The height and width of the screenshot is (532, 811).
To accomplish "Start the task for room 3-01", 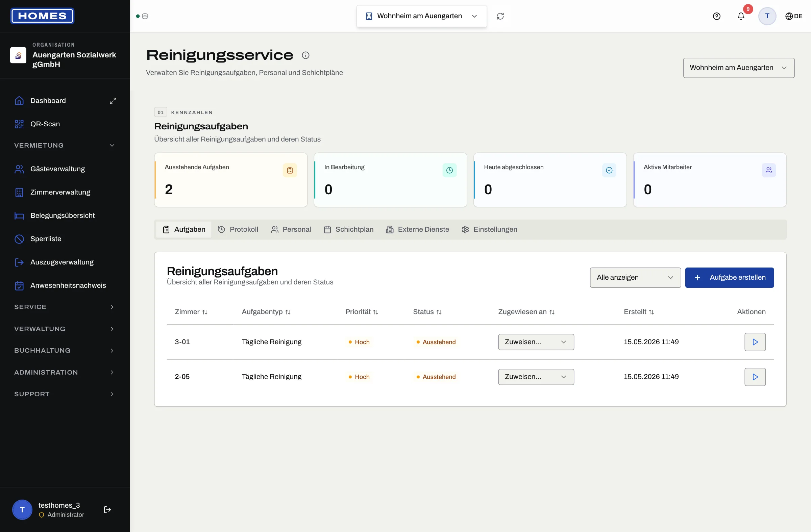I will (x=755, y=342).
